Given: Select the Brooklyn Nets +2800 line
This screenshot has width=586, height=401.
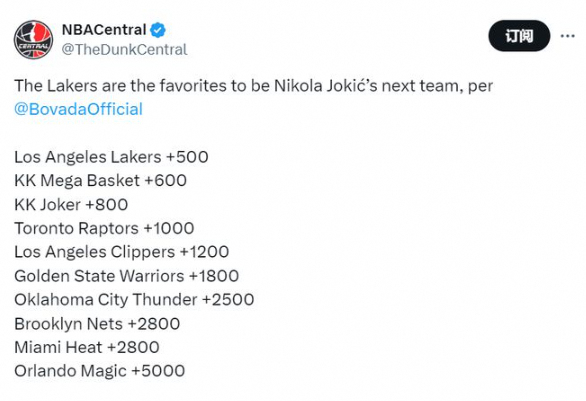Looking at the screenshot, I should point(97,324).
